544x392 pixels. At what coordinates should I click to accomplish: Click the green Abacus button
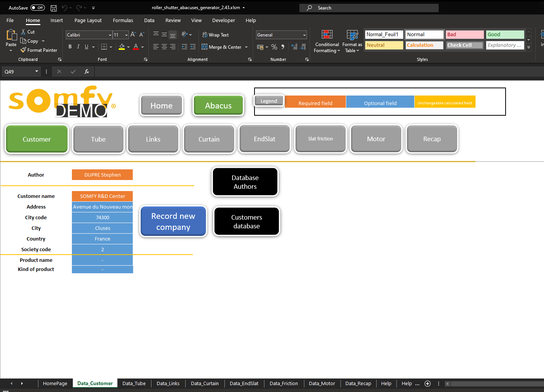pos(218,105)
